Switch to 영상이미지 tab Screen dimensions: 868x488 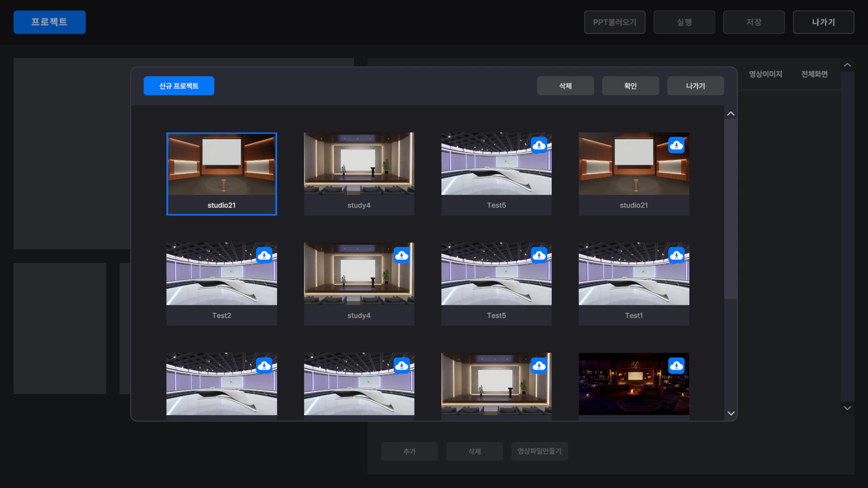(x=765, y=74)
